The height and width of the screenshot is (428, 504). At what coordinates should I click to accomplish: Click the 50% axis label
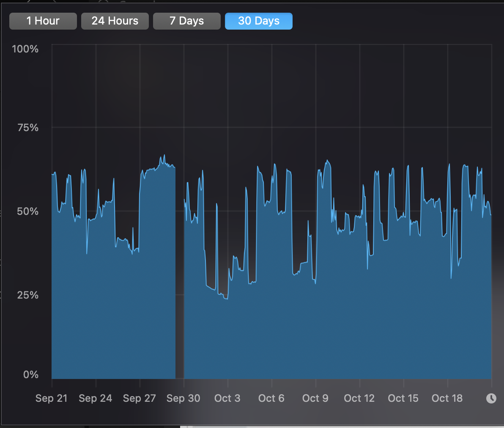click(27, 211)
